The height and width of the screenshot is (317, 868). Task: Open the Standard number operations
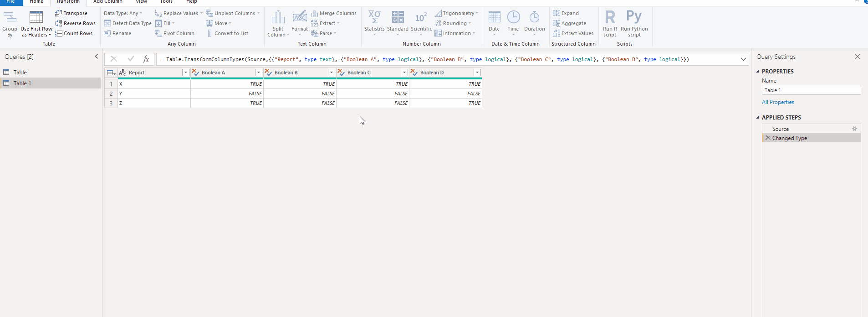click(398, 24)
